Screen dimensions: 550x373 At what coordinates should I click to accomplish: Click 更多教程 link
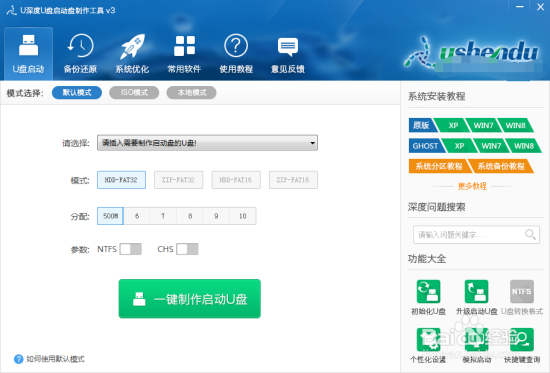tap(472, 186)
